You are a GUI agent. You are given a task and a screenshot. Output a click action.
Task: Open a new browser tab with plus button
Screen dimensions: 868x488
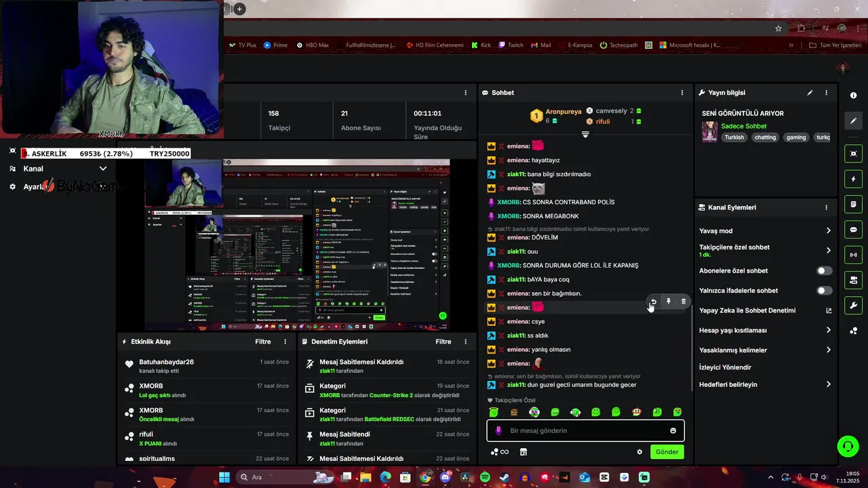click(239, 9)
